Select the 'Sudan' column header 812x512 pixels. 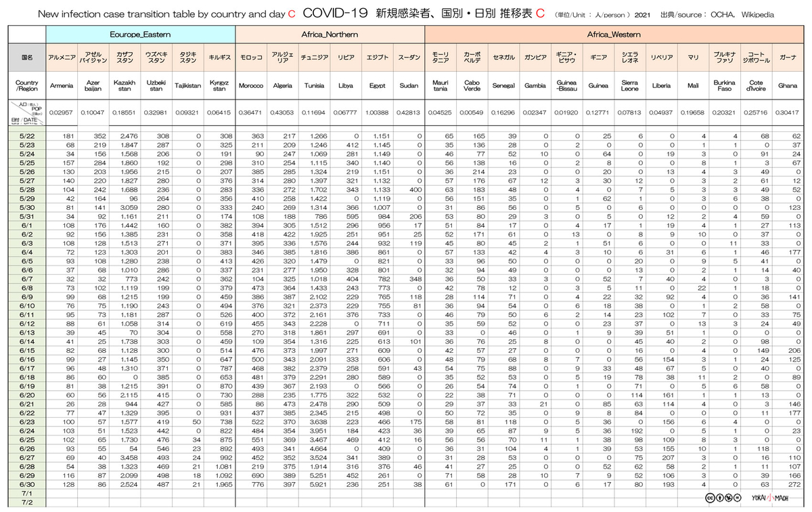pos(409,86)
